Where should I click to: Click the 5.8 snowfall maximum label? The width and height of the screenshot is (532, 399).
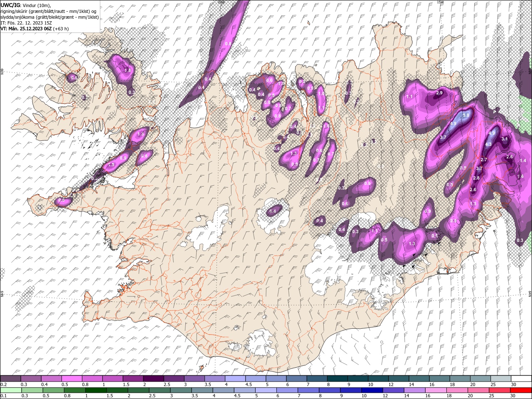click(x=466, y=115)
